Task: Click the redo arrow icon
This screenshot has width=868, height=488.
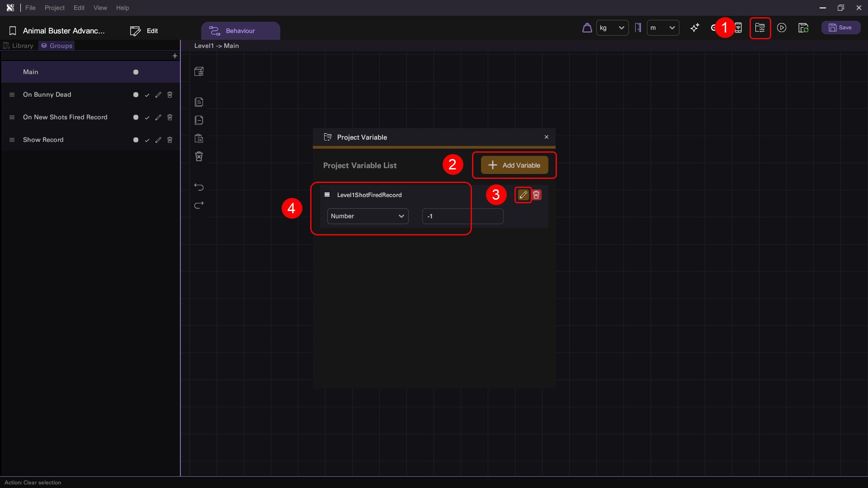Action: pyautogui.click(x=199, y=205)
